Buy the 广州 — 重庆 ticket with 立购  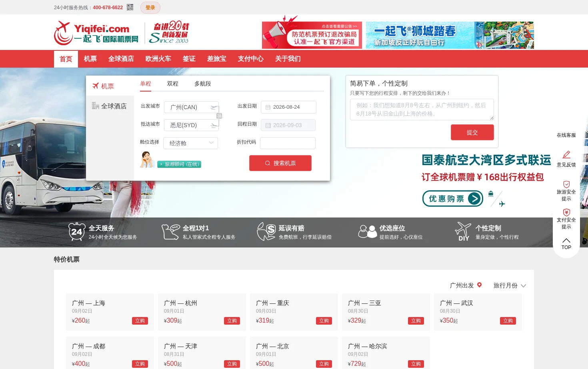tap(324, 321)
